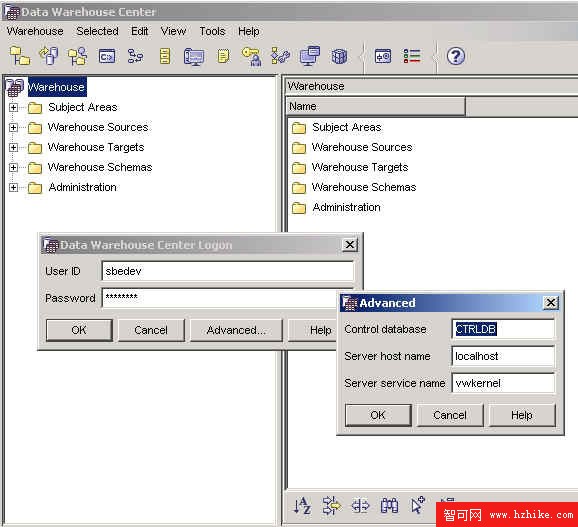Click the Warehouse root icon in tree
This screenshot has width=578, height=527.
tap(15, 87)
